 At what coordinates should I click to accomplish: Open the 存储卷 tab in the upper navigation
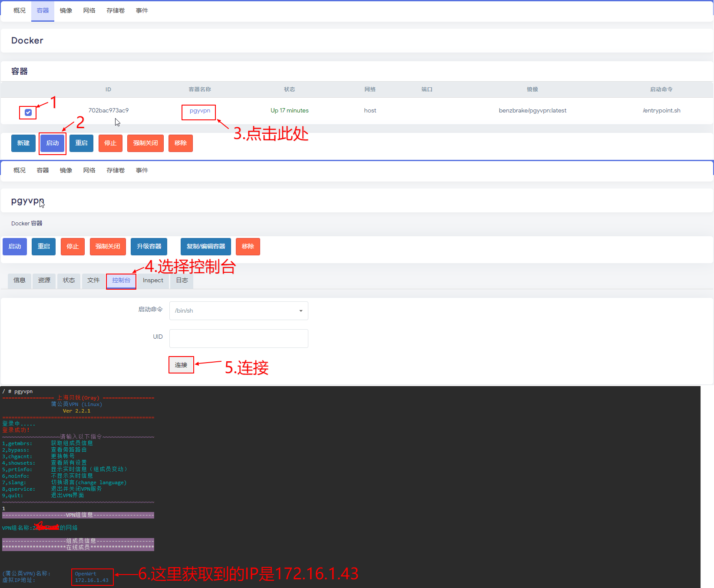pyautogui.click(x=116, y=11)
